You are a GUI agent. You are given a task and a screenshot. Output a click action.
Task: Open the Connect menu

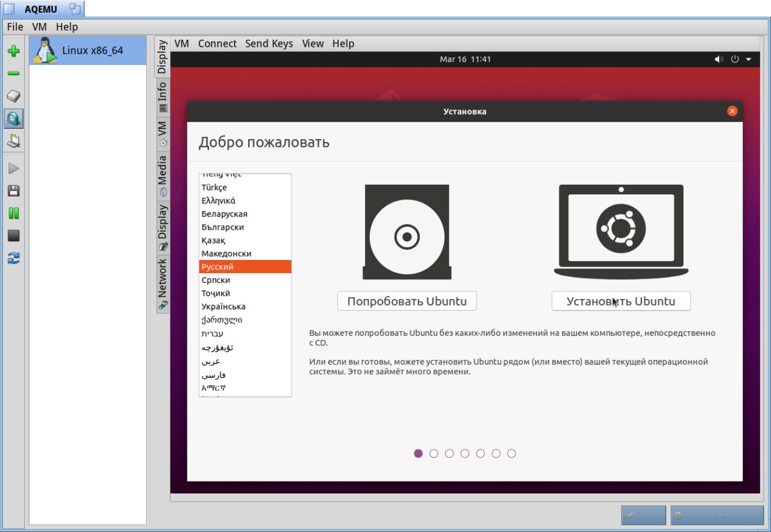point(217,43)
